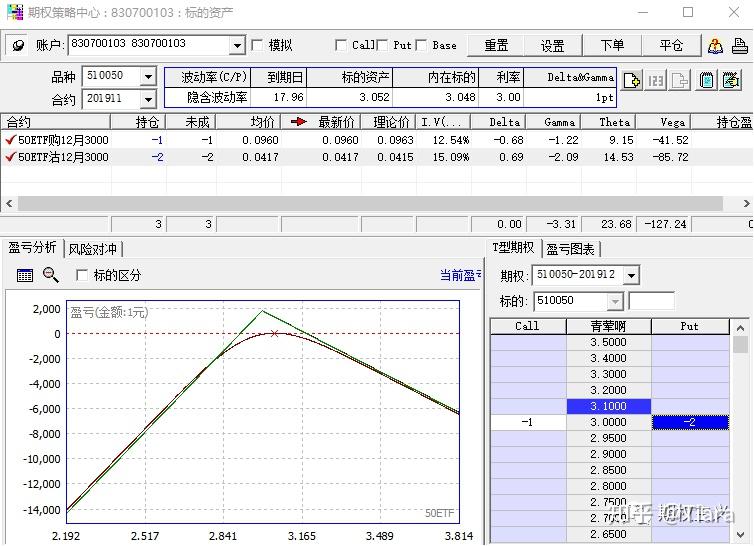Click the horizontal scrollbar right arrow
This screenshot has width=754, height=546.
[746, 203]
